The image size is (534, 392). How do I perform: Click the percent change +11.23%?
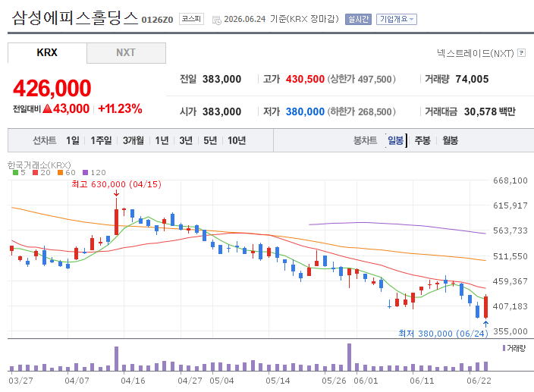pos(120,109)
